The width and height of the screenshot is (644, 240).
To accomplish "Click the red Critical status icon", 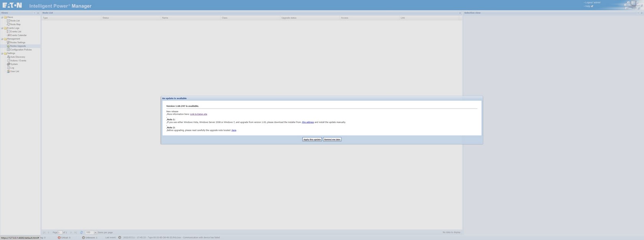I will (59, 238).
